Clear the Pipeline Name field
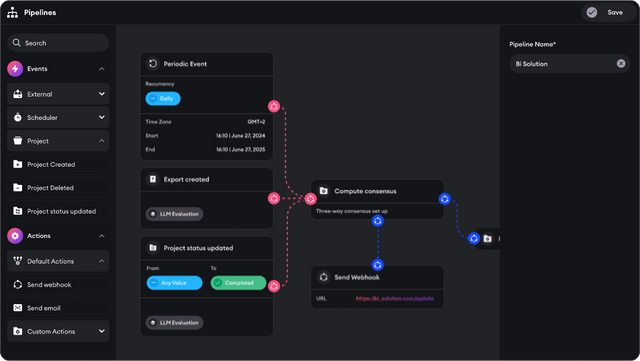 tap(621, 64)
